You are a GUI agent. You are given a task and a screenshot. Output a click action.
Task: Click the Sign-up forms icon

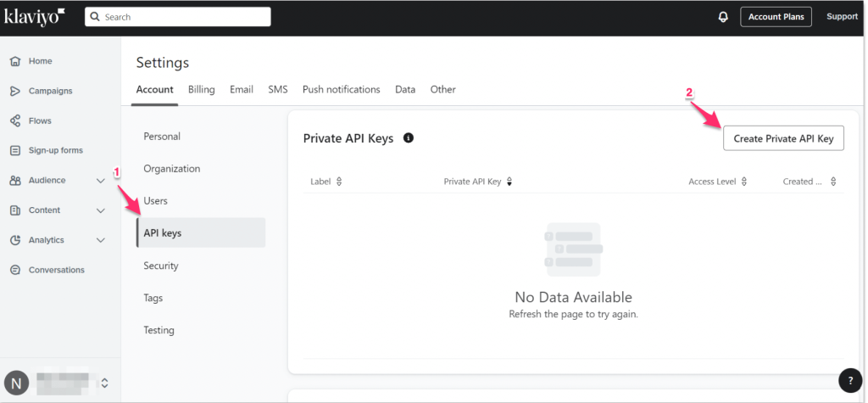[15, 150]
